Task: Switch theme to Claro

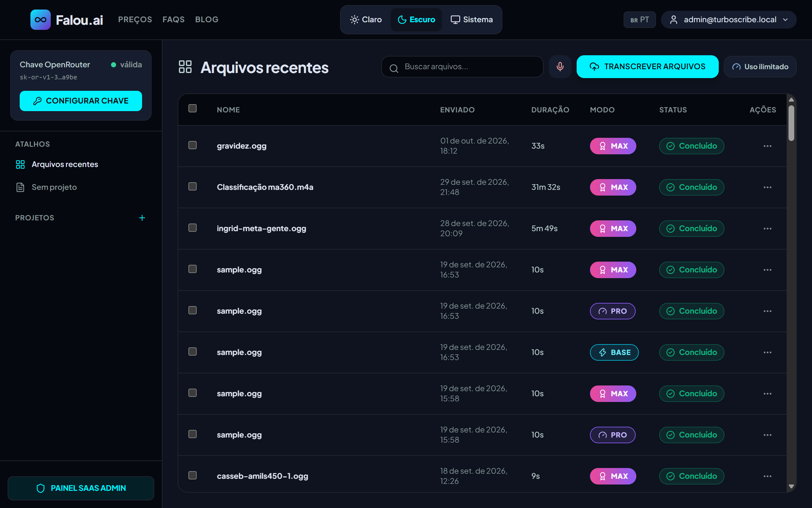Action: tap(365, 19)
